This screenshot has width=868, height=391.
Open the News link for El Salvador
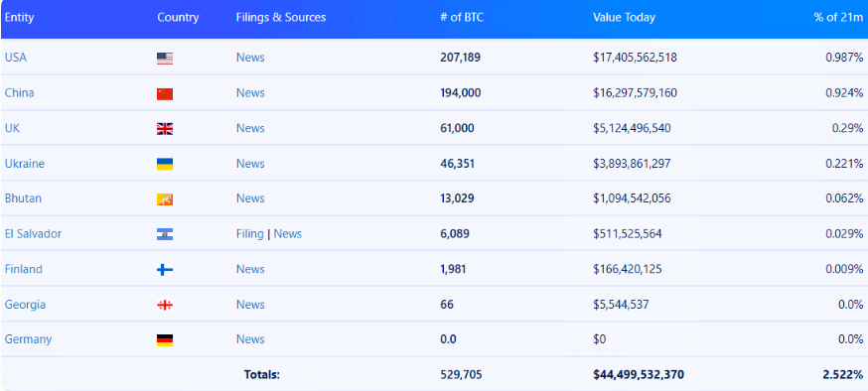[x=288, y=233]
